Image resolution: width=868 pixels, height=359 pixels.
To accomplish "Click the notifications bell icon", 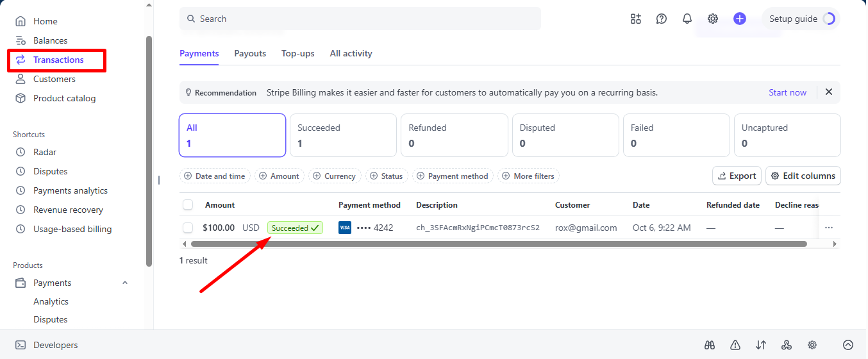I will (x=687, y=19).
